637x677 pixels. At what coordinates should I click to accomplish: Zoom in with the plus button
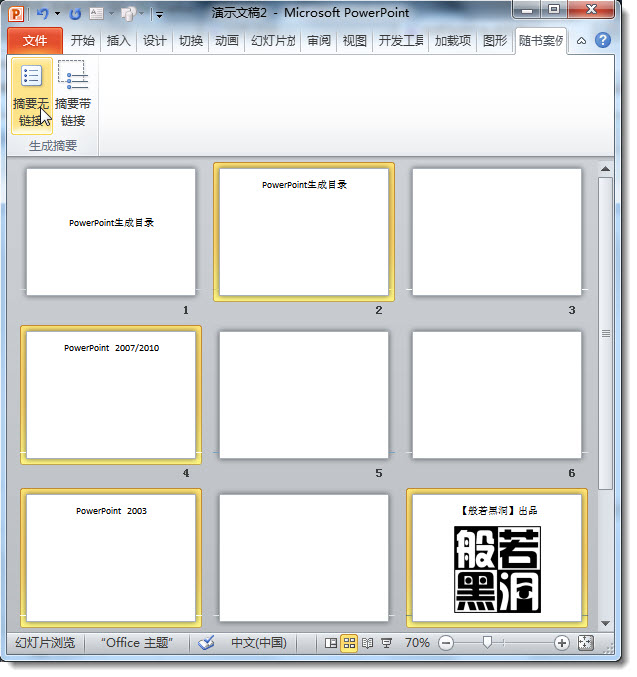point(561,643)
